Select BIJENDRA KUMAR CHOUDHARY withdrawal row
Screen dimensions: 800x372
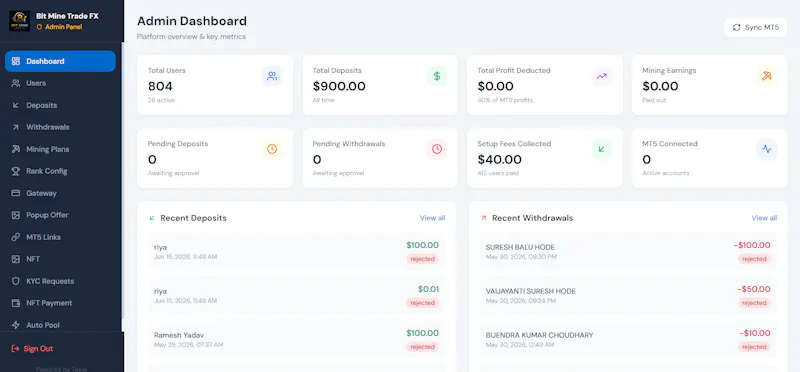628,339
